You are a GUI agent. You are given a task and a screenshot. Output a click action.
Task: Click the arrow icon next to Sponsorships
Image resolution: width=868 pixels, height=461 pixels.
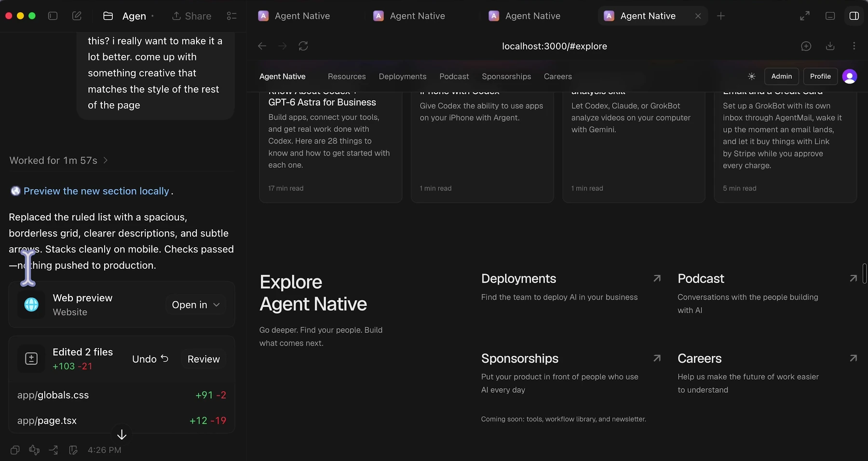point(657,358)
